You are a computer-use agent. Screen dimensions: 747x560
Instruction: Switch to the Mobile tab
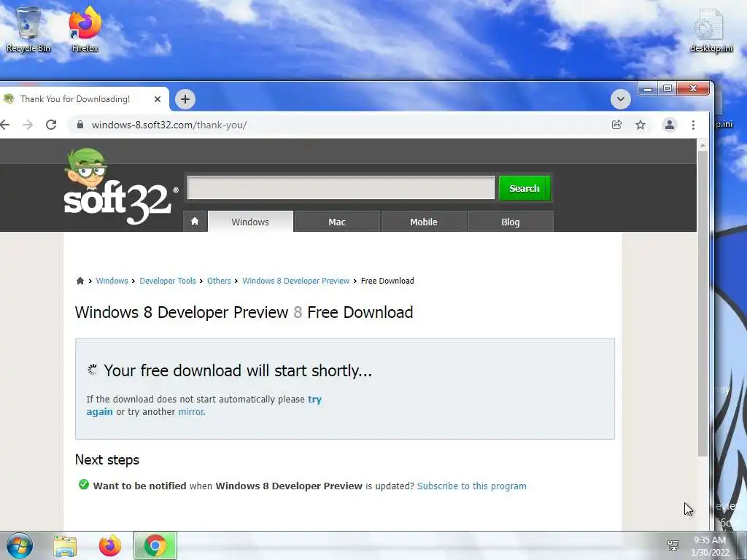click(424, 222)
